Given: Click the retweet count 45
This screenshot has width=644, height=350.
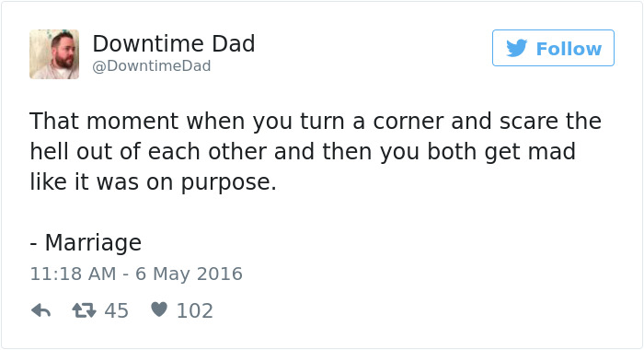Looking at the screenshot, I should pos(116,311).
